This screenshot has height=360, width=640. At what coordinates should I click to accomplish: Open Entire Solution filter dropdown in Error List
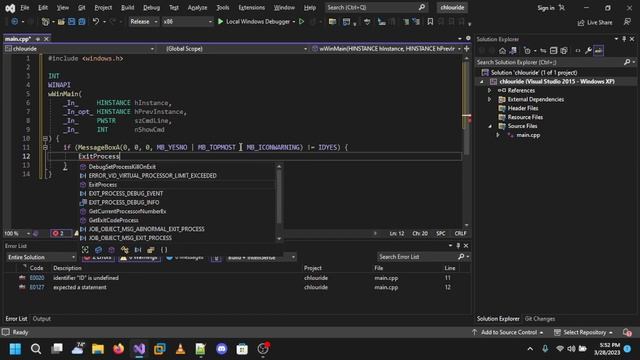point(41,257)
